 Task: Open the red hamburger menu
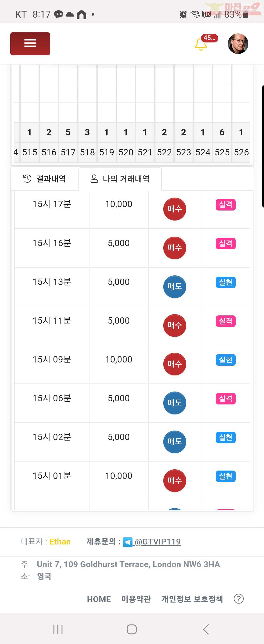[x=30, y=43]
